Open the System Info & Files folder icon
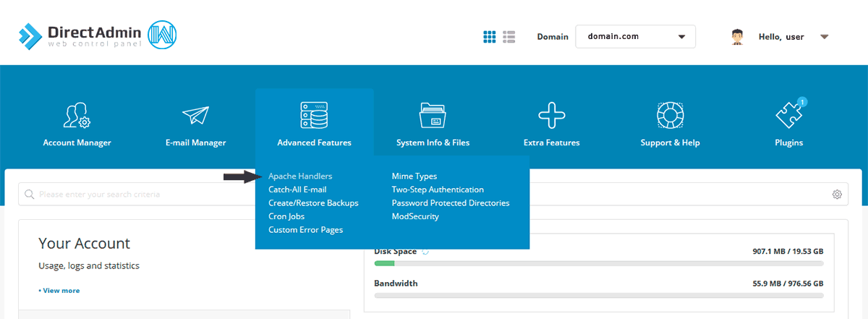868x319 pixels. pos(433,116)
